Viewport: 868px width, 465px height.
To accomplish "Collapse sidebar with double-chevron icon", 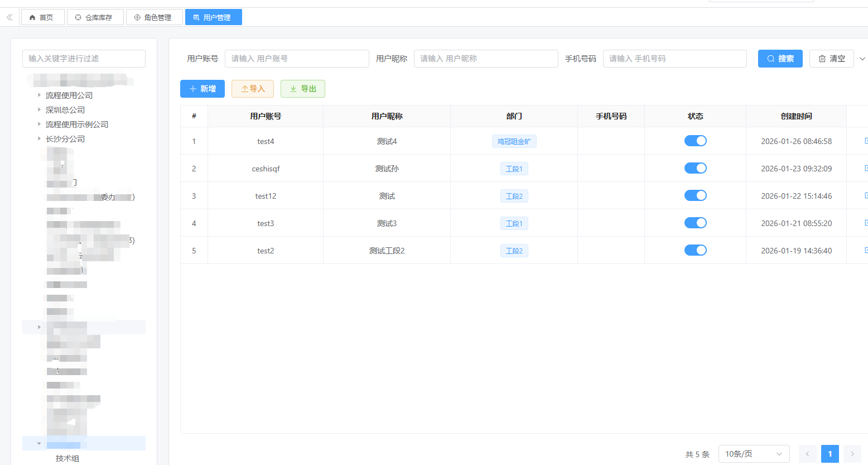I will click(x=9, y=17).
